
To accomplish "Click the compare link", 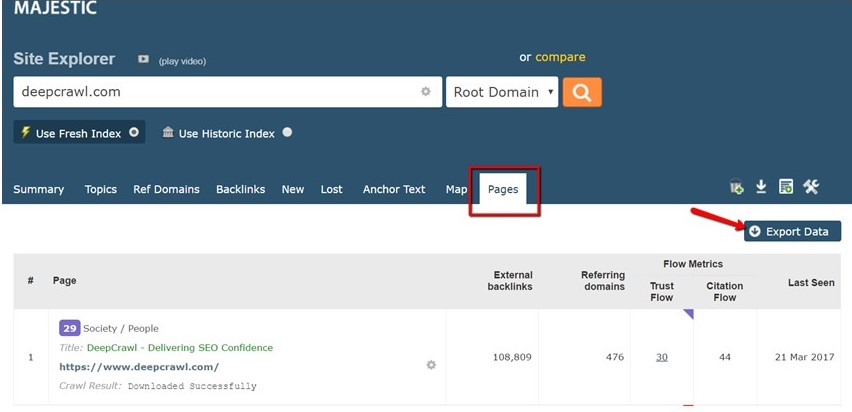I will pyautogui.click(x=560, y=57).
